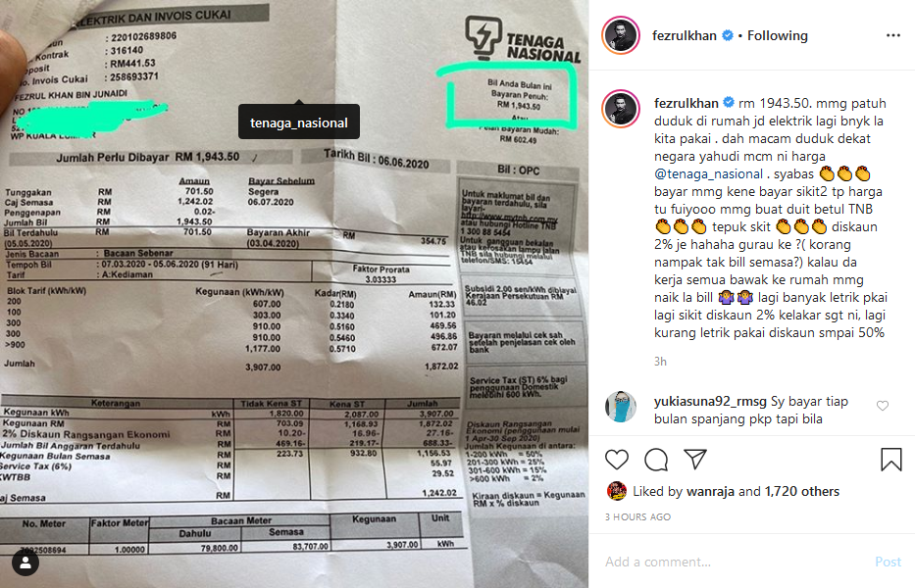
Task: View the 1,720 others likes list
Action: [802, 491]
